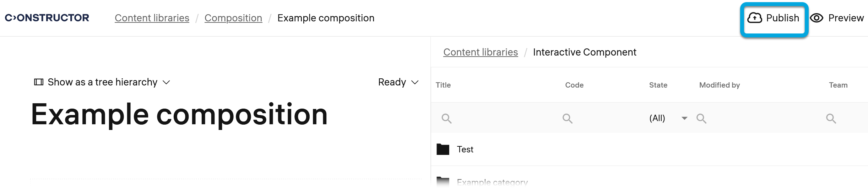Click the Team column search icon

831,119
